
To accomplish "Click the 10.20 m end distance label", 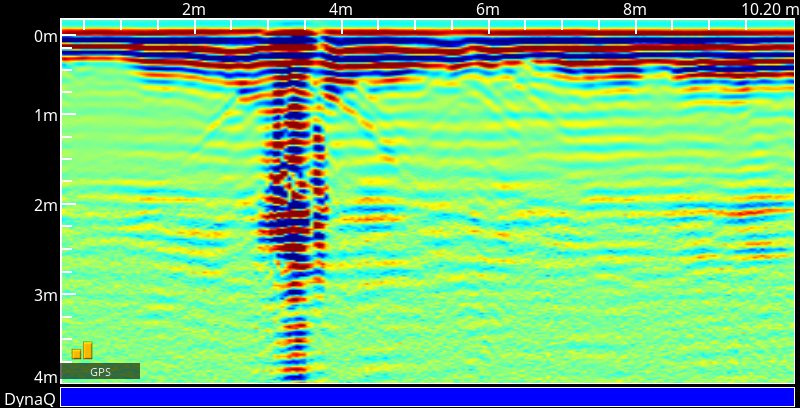I will pyautogui.click(x=769, y=9).
